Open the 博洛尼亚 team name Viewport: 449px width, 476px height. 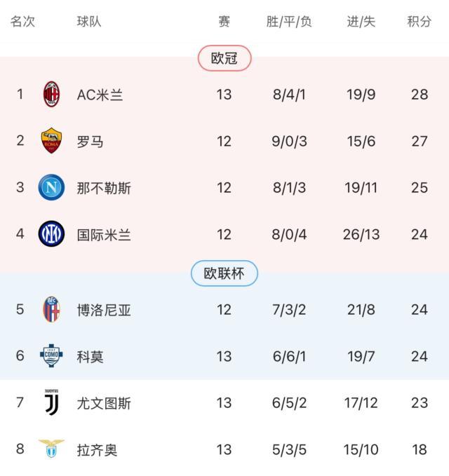(x=104, y=310)
